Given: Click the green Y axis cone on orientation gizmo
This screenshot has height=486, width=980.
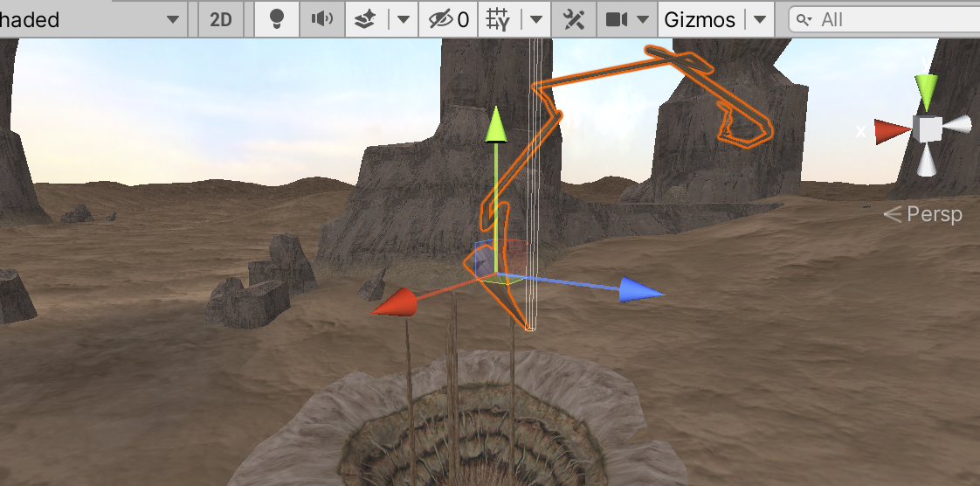Looking at the screenshot, I should (x=926, y=91).
